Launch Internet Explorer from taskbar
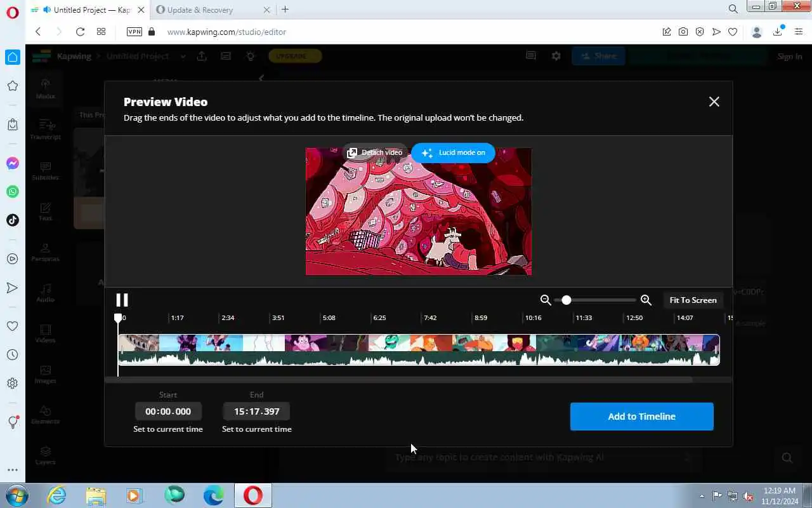The width and height of the screenshot is (812, 508). tap(57, 495)
